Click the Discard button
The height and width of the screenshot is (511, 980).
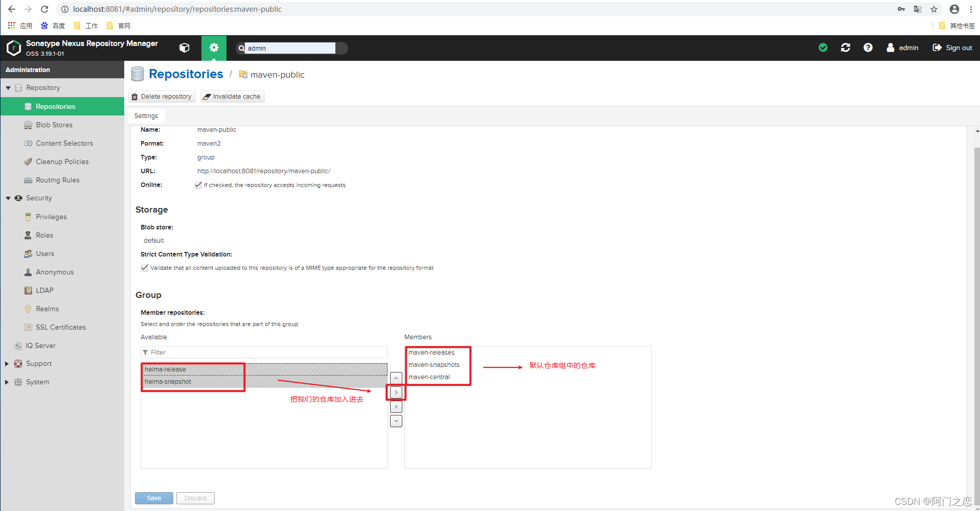(x=195, y=498)
